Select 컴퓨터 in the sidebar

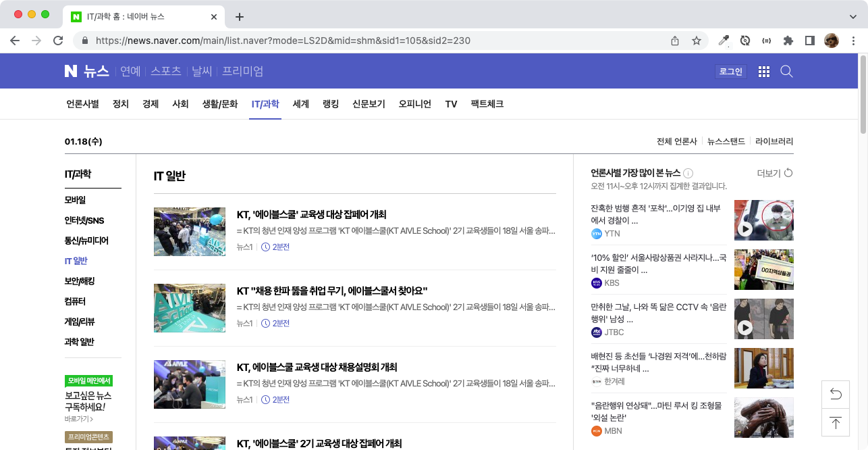tap(75, 301)
